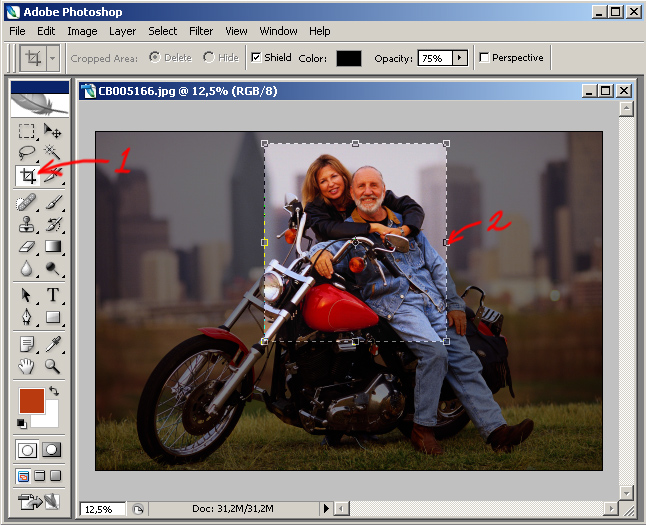Open the Edit menu
The width and height of the screenshot is (646, 525).
point(46,31)
